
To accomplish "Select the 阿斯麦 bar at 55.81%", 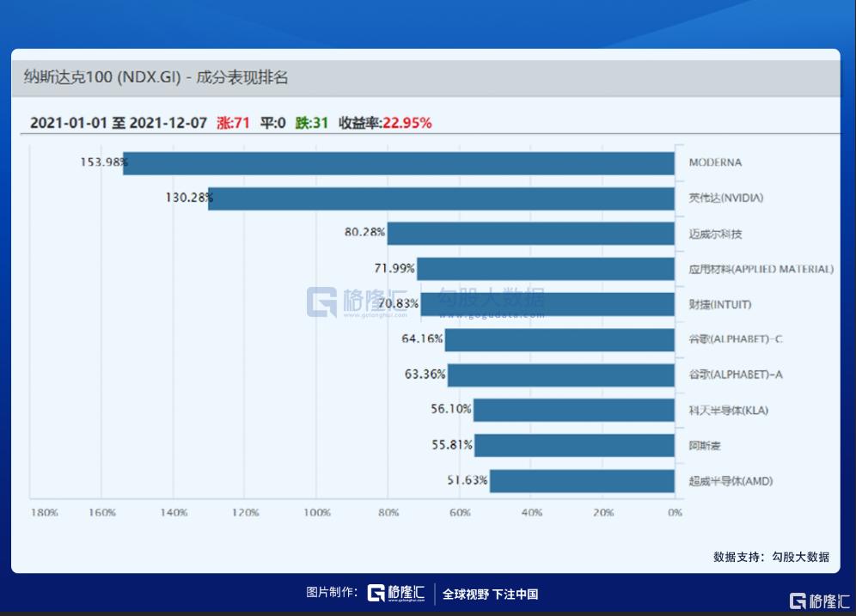I will click(x=574, y=445).
